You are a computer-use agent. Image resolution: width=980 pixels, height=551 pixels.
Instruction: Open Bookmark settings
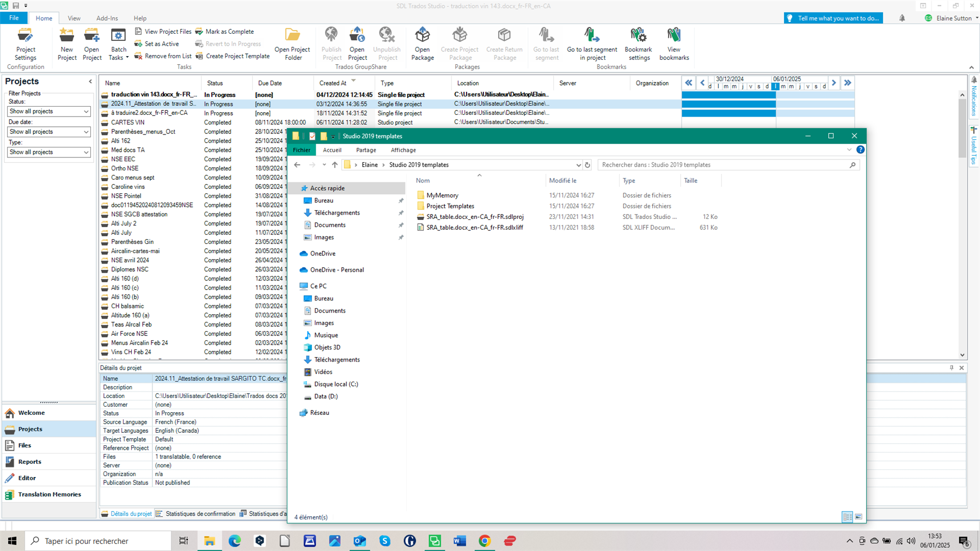[x=638, y=45]
